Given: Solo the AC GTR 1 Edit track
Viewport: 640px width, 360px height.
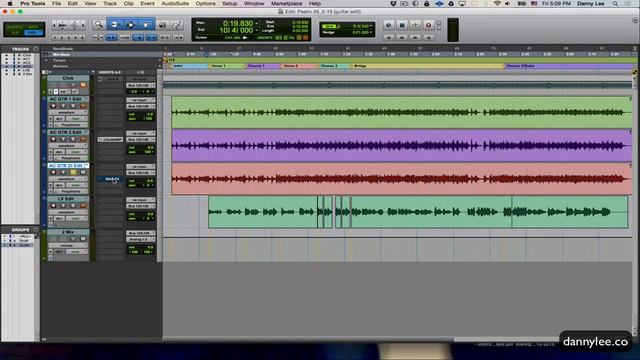Looking at the screenshot, I should [x=73, y=106].
